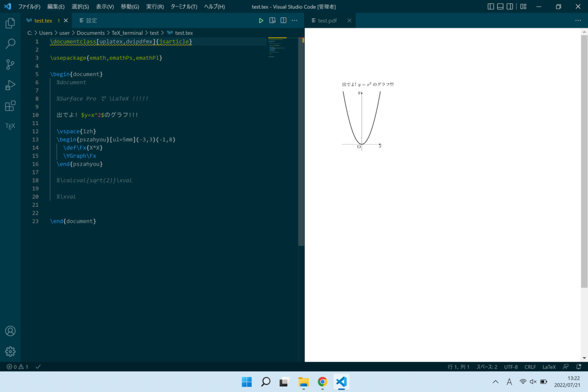Open More Actions menu for test.tex editor
The image size is (588, 392).
point(294,21)
